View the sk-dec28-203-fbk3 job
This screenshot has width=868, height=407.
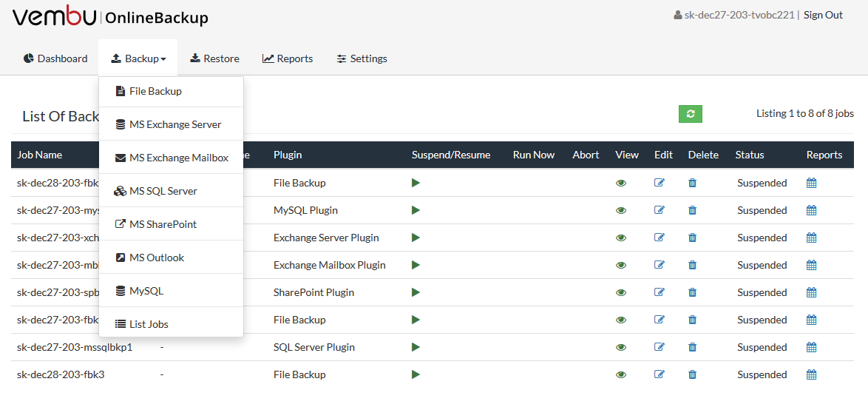pos(621,375)
